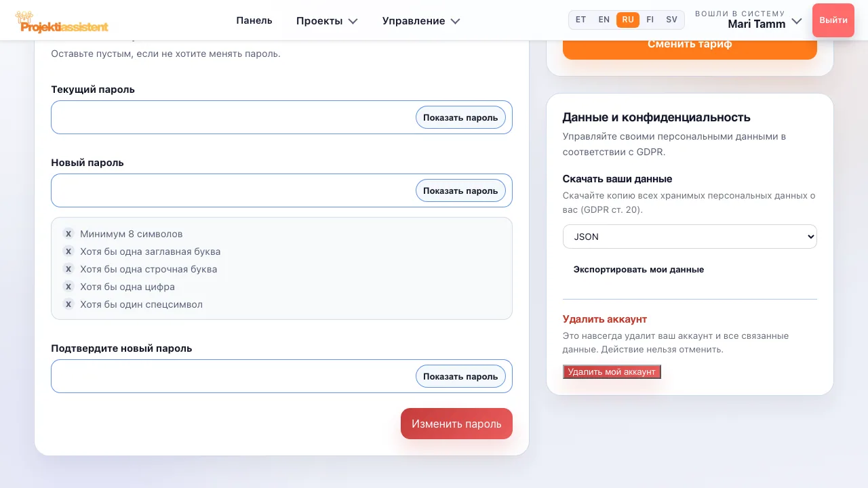868x488 pixels.
Task: Show password for Подтвердите новый пароль
Action: (x=460, y=376)
